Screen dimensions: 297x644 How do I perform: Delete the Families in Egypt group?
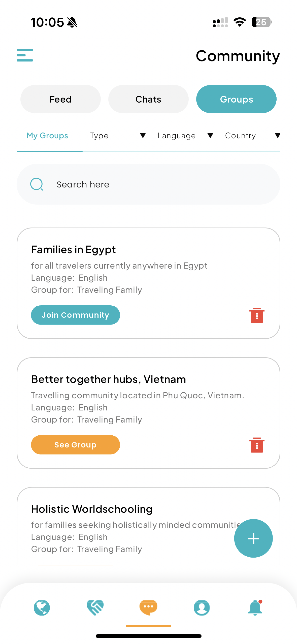pyautogui.click(x=257, y=315)
